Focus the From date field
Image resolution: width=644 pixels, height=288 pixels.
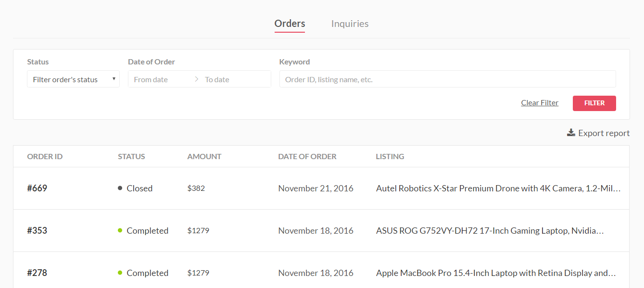(161, 79)
